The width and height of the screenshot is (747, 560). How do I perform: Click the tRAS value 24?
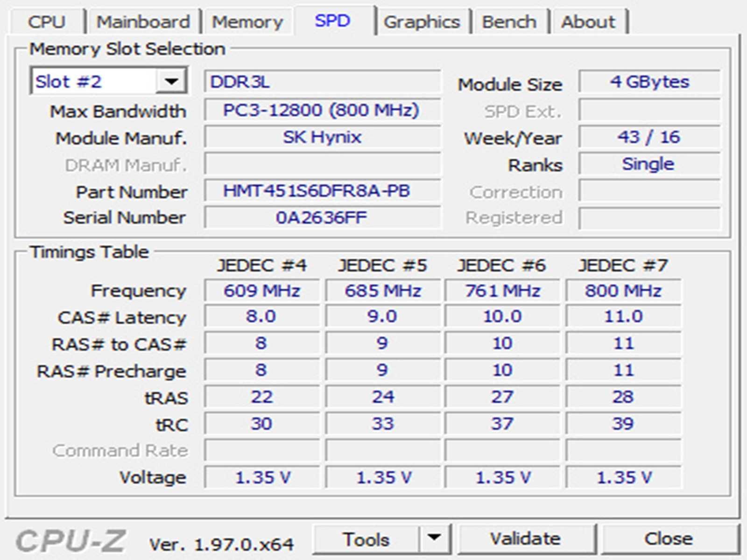[383, 397]
